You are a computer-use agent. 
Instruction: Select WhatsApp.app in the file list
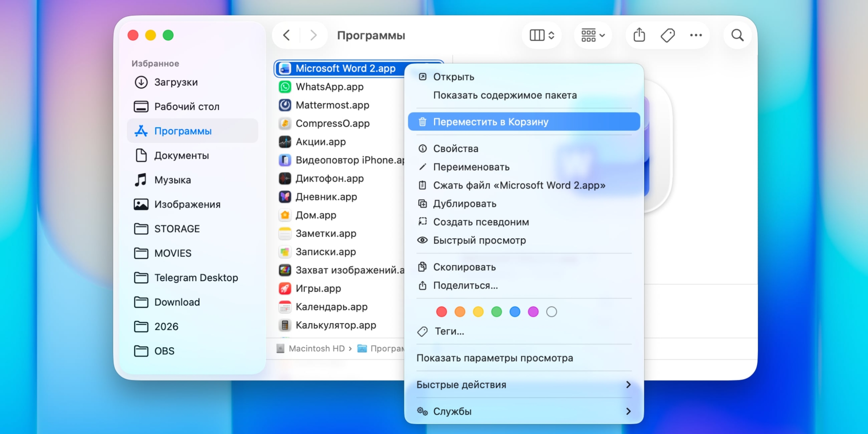(329, 87)
